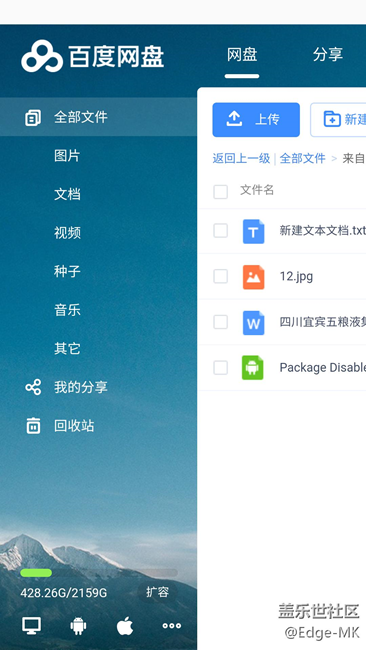366x650 pixels.
Task: Click the 新建 new folder button
Action: (338, 120)
